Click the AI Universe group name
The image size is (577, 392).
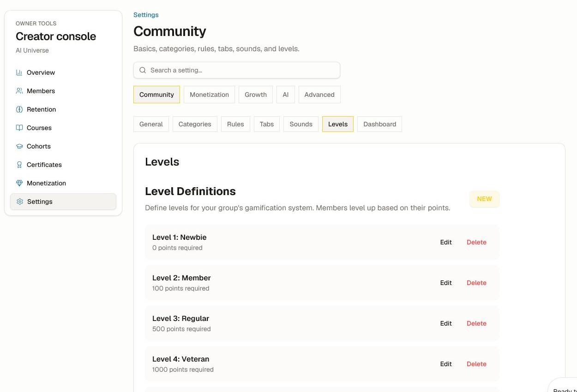[32, 50]
